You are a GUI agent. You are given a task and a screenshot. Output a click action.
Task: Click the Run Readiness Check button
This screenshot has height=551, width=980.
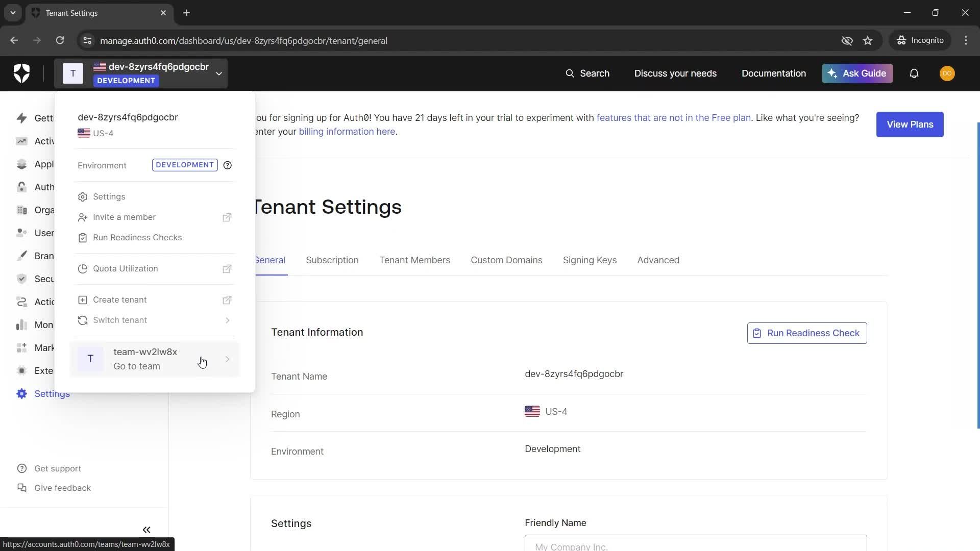point(807,333)
